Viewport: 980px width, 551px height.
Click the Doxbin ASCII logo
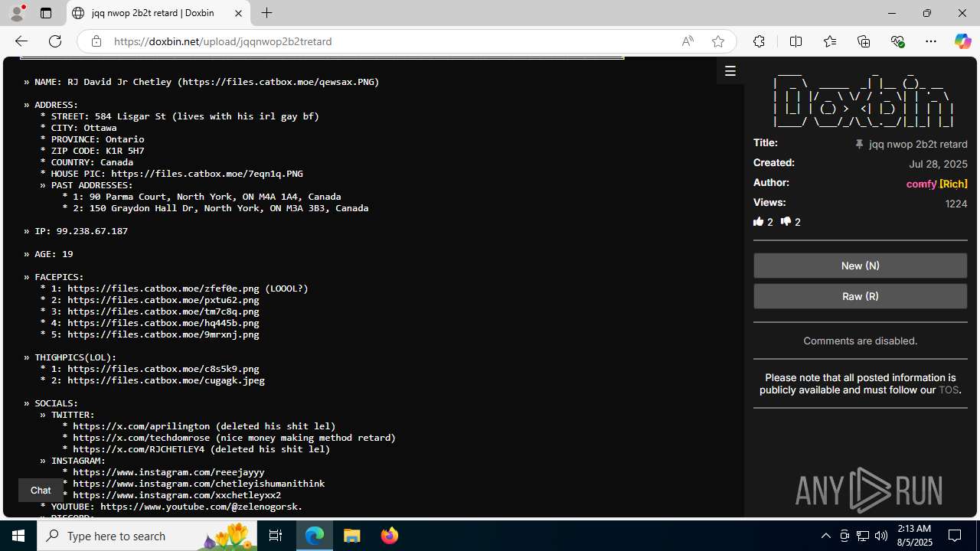pyautogui.click(x=863, y=99)
